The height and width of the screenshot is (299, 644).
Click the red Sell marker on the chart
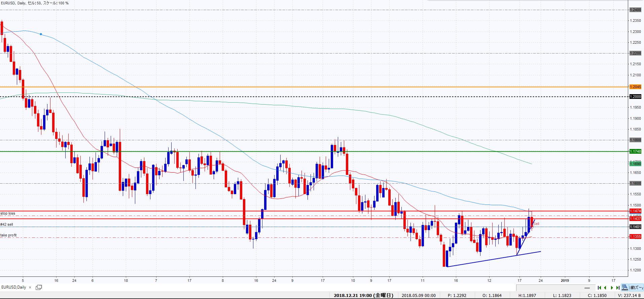pyautogui.click(x=536, y=224)
